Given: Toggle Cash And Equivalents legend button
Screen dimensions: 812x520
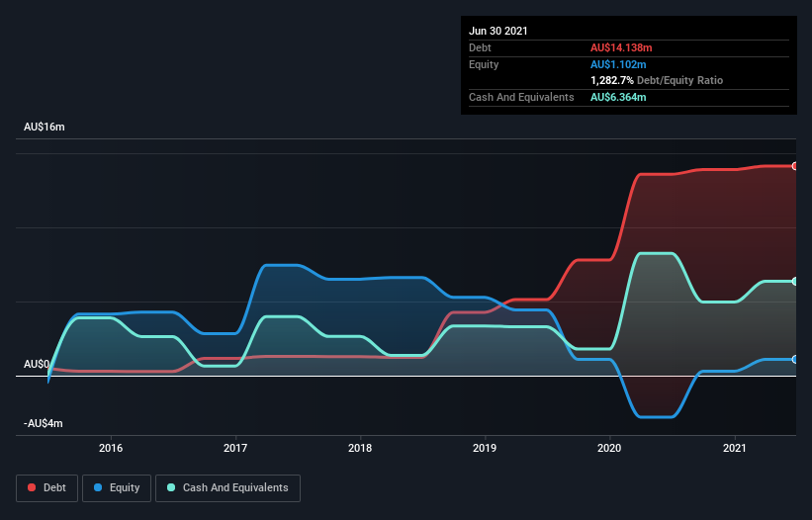Looking at the screenshot, I should pos(227,488).
